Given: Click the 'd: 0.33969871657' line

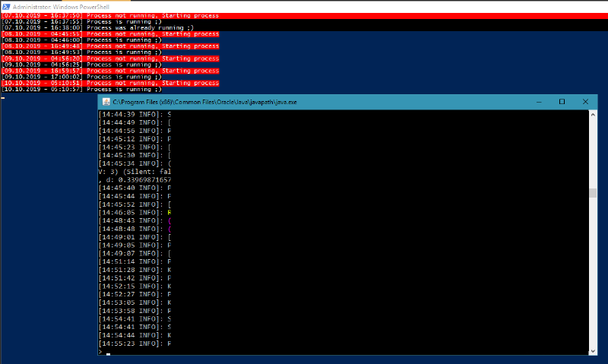Looking at the screenshot, I should click(x=135, y=180).
